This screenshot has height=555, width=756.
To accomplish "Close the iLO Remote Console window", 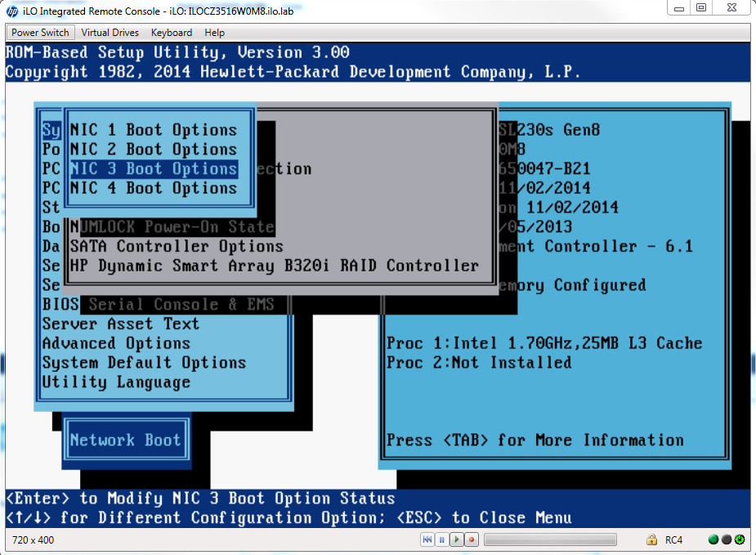I will click(731, 8).
